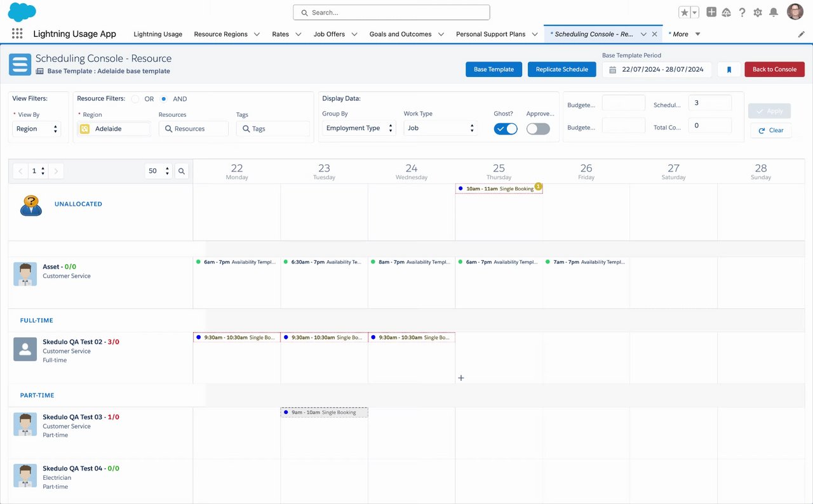This screenshot has width=813, height=504.
Task: Open the Help question mark icon
Action: point(742,12)
